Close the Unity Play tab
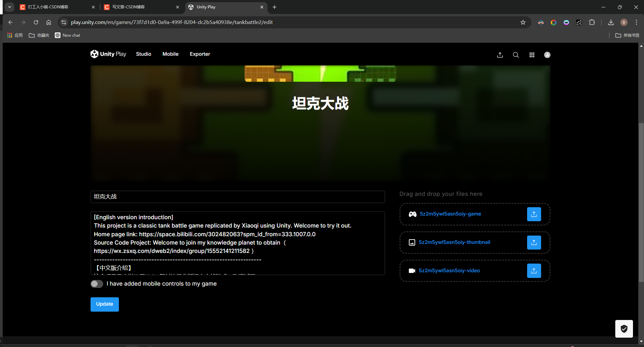 262,7
